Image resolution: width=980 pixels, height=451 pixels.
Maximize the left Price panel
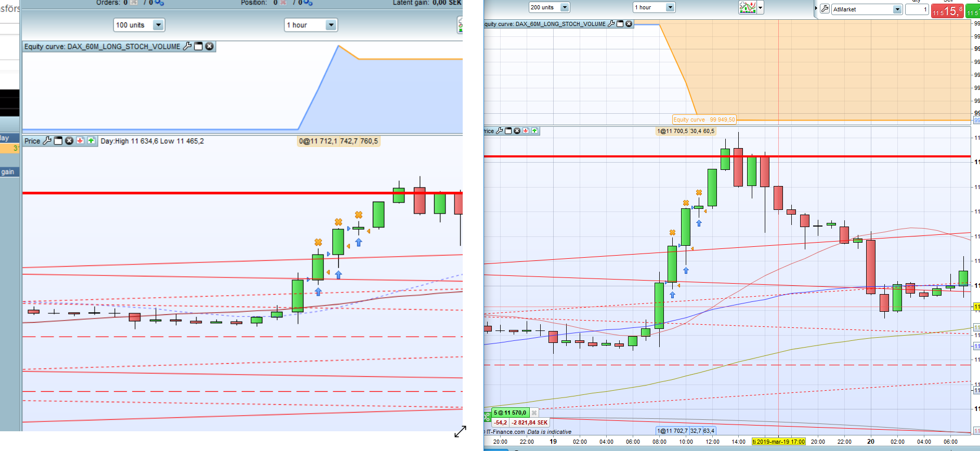(x=58, y=141)
